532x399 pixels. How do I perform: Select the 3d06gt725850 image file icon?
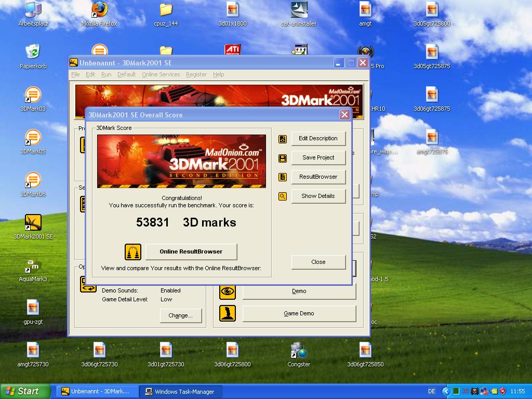(365, 355)
